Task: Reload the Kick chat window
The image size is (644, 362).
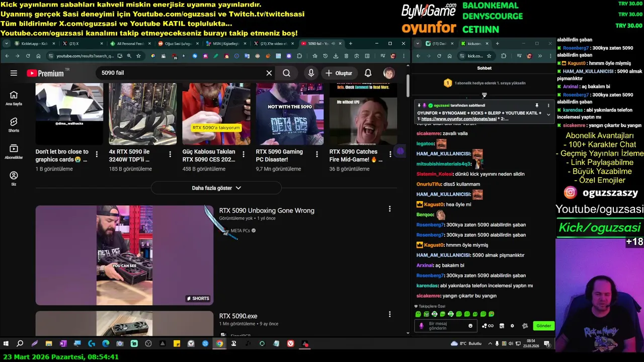Action: pos(439,56)
